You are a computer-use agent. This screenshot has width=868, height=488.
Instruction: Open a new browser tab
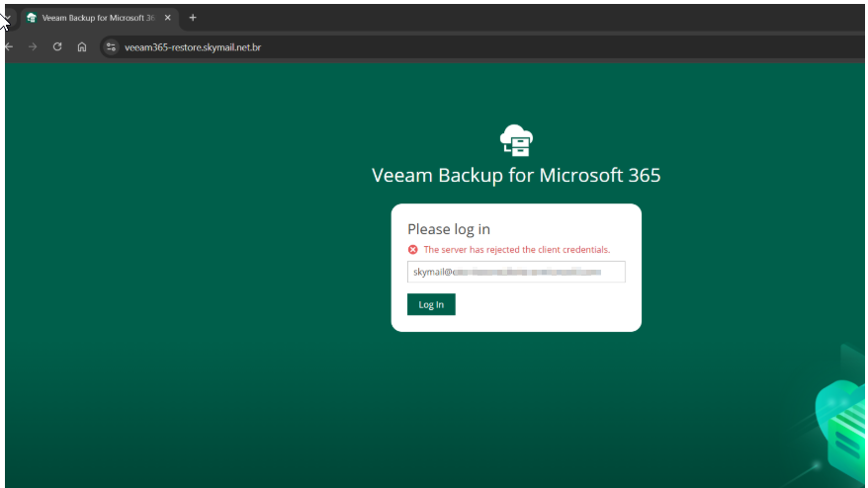[x=193, y=18]
